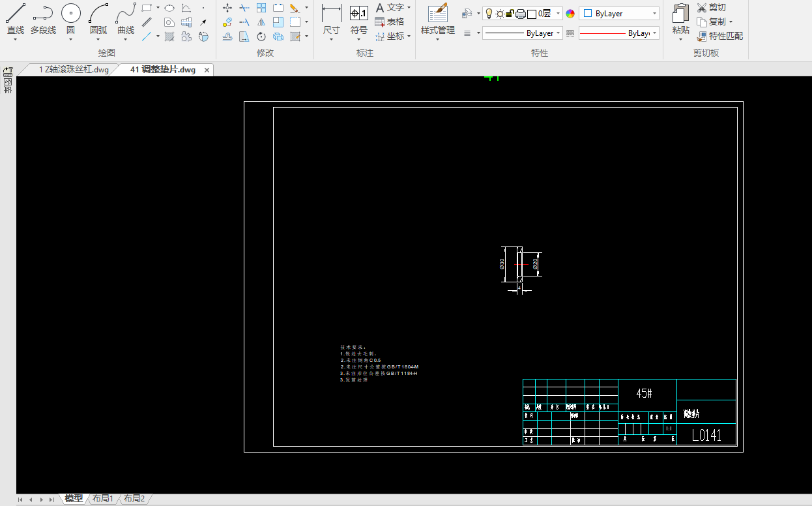Expand the ByLayer color dropdown

tap(654, 14)
